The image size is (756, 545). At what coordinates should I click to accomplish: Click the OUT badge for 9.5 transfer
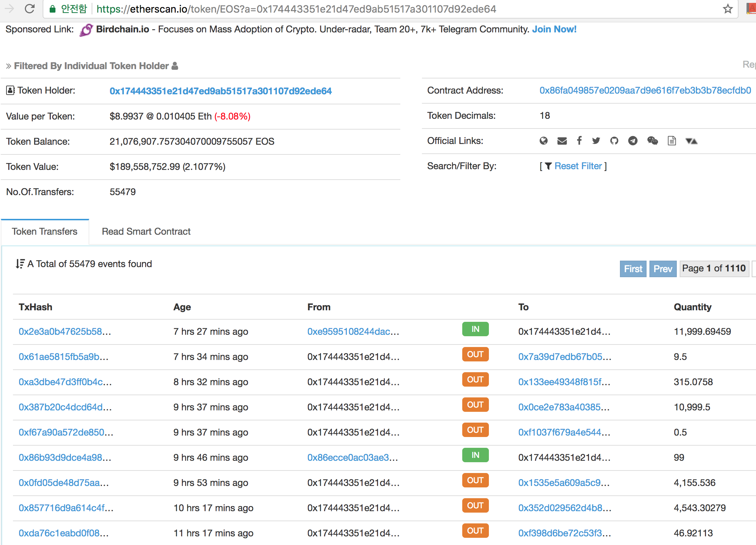[475, 354]
